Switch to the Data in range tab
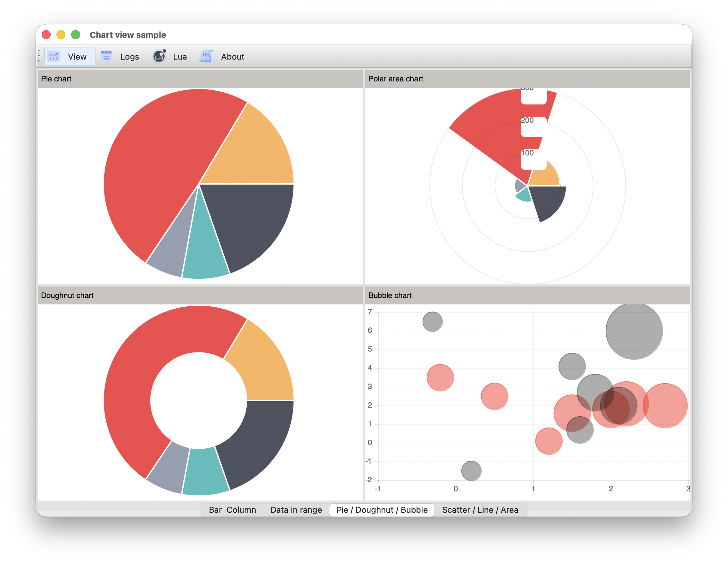 point(296,510)
